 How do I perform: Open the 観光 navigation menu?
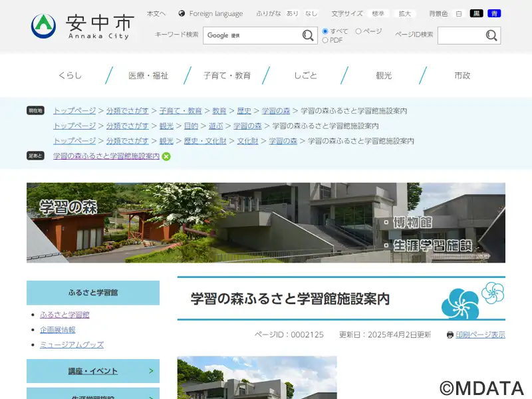click(x=384, y=75)
